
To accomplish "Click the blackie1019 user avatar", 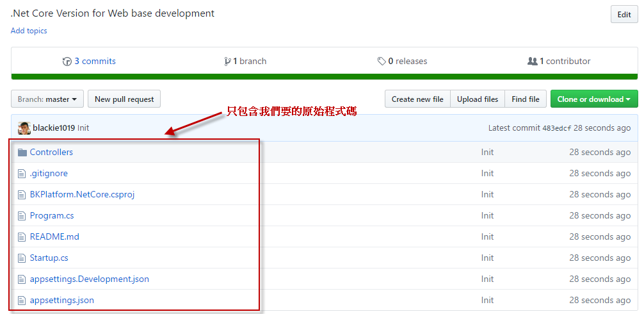I will 24,128.
